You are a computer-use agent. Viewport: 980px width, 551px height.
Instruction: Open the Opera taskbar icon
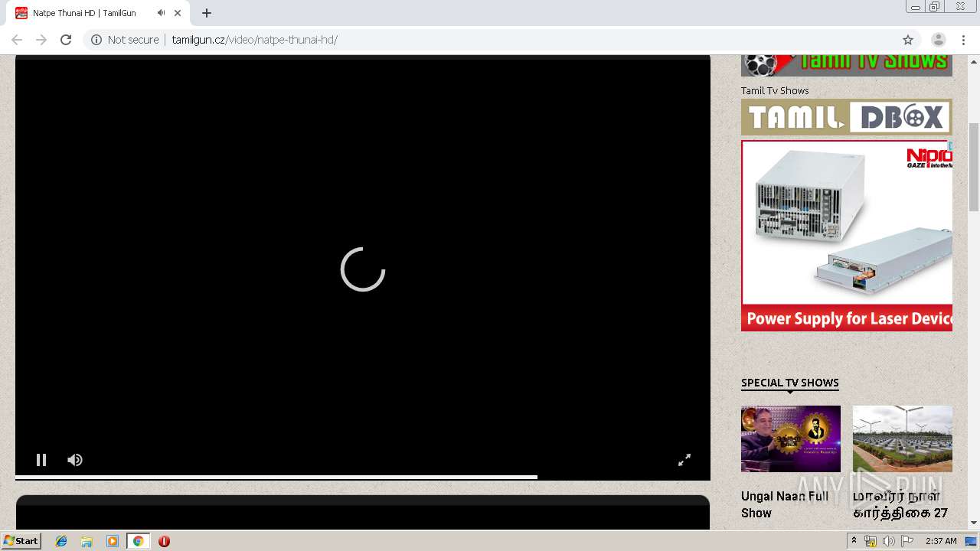[164, 541]
